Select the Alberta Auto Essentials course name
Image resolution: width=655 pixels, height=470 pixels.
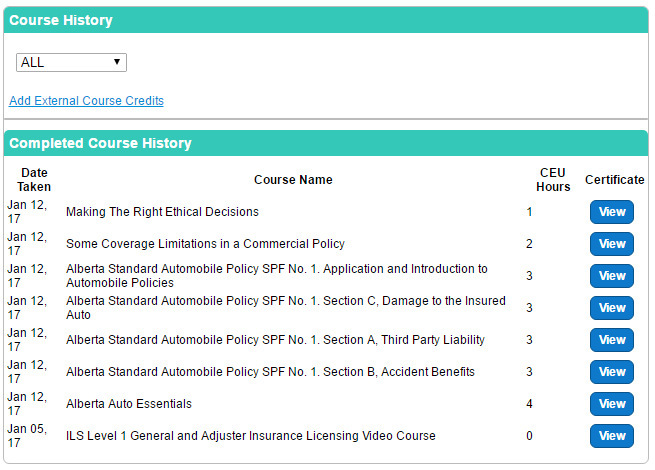click(x=129, y=404)
